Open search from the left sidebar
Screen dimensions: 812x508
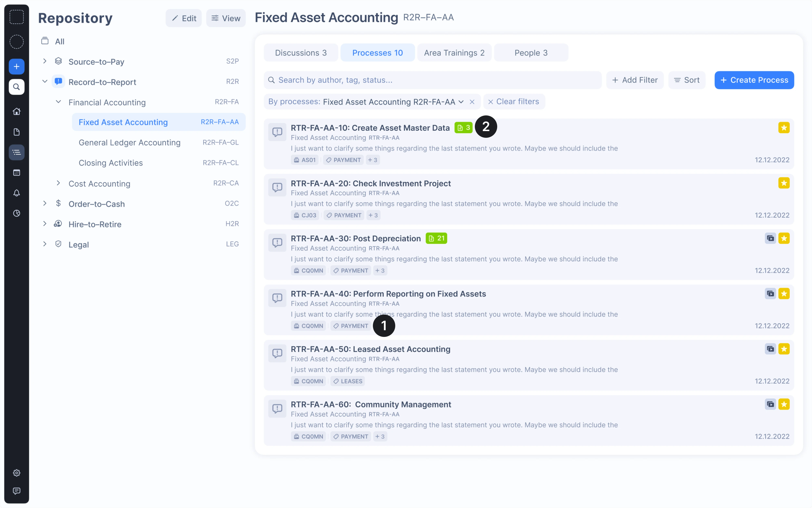(x=16, y=87)
